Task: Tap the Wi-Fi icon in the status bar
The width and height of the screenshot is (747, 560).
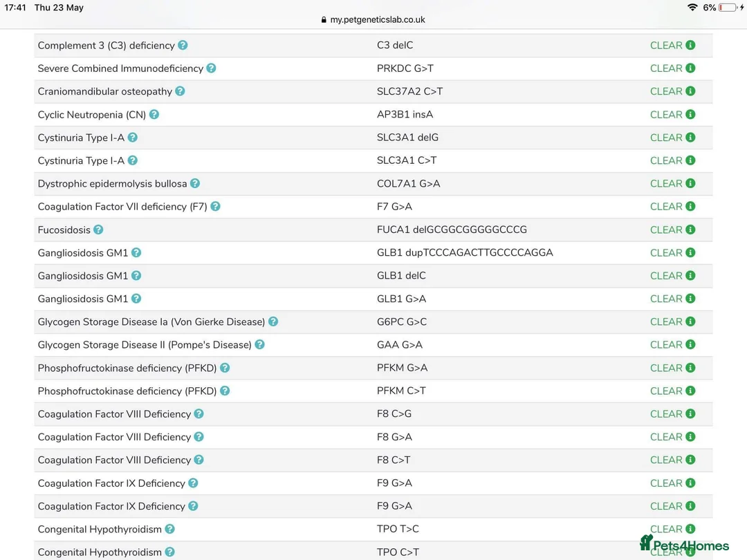Action: [x=692, y=8]
